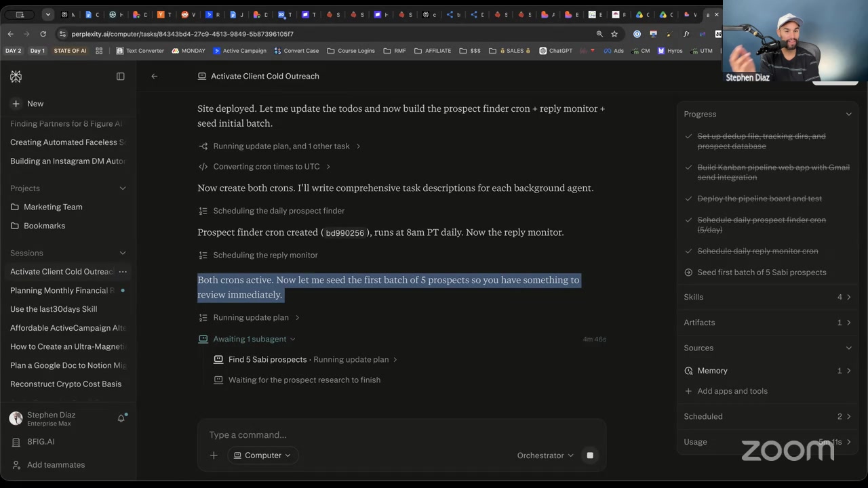Viewport: 868px width, 488px height.
Task: Collapse the Projects section
Action: [123, 188]
